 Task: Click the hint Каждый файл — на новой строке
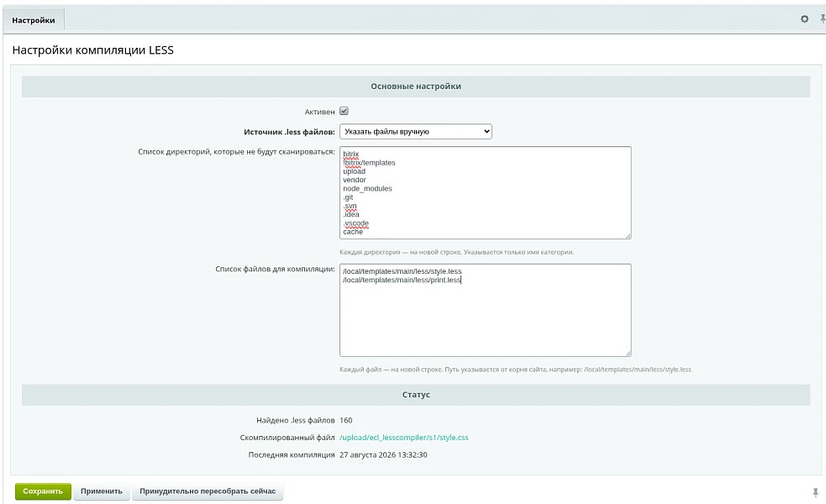click(515, 370)
